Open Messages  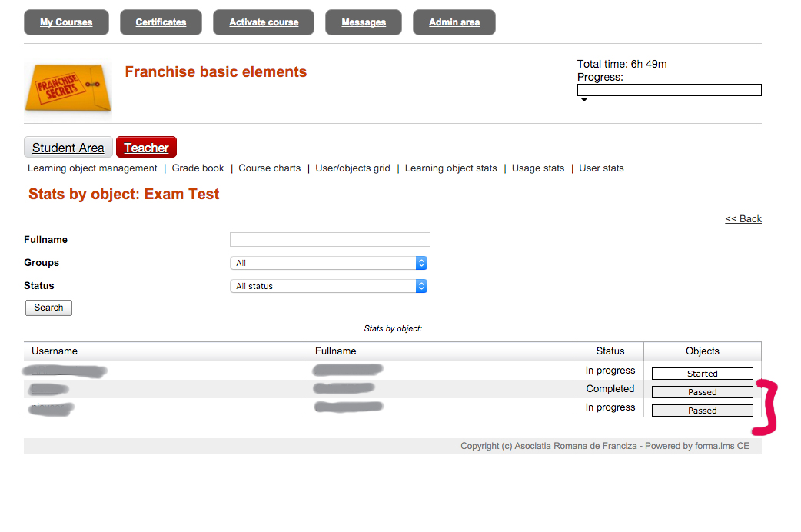pyautogui.click(x=364, y=22)
